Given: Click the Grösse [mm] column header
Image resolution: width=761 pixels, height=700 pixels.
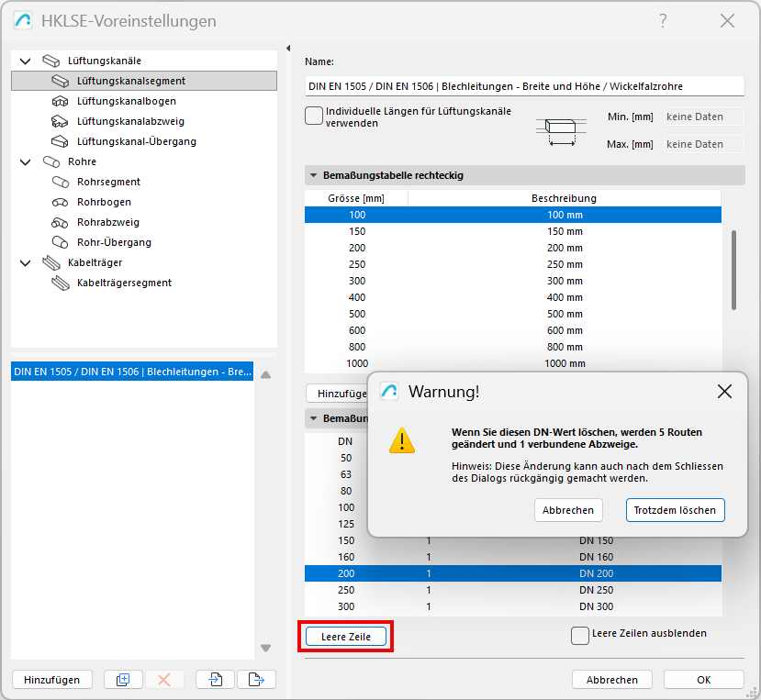Looking at the screenshot, I should pos(356,198).
